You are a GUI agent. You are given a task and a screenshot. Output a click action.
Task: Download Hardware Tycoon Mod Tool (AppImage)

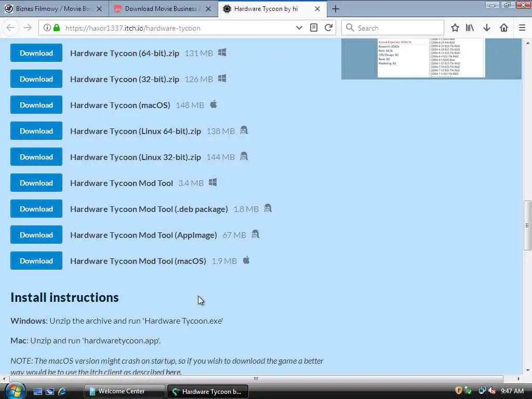(x=36, y=235)
